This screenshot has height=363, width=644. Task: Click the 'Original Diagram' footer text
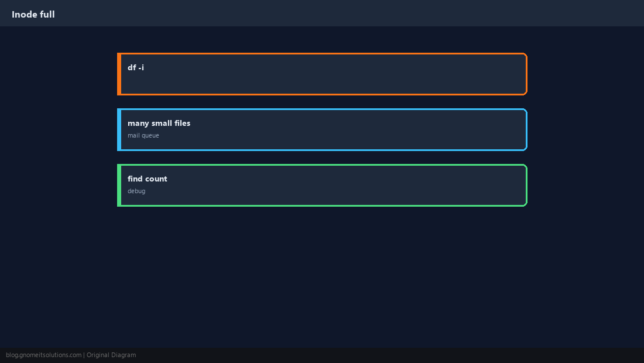[111, 355]
